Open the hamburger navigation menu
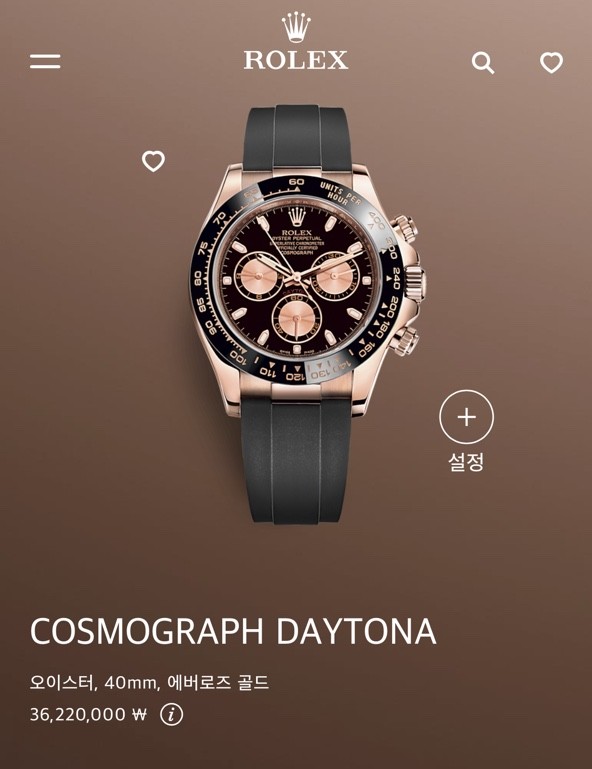 pos(45,62)
